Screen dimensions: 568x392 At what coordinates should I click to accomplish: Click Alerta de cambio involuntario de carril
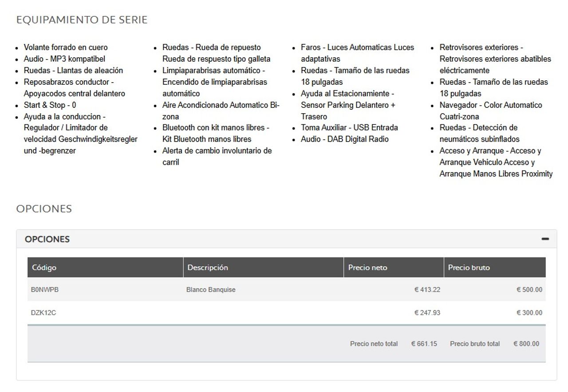[217, 157]
